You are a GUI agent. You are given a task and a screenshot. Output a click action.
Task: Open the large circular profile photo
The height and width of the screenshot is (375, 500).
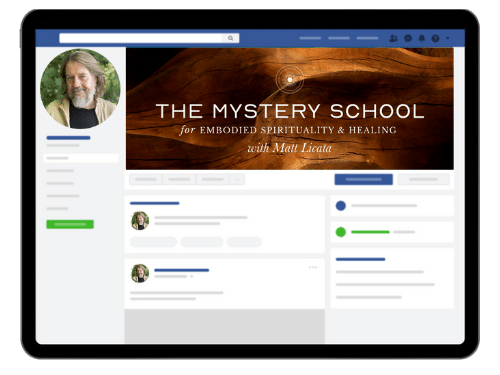click(80, 89)
